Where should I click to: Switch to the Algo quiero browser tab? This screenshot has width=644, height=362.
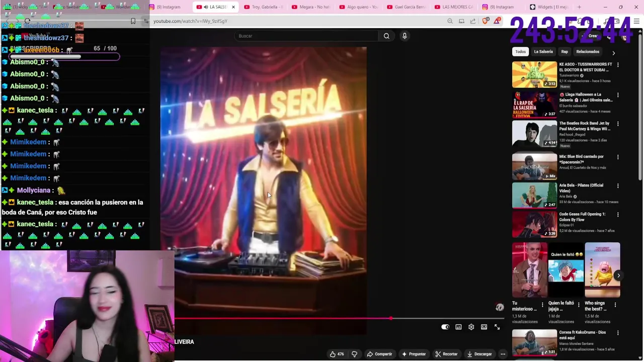point(359,7)
